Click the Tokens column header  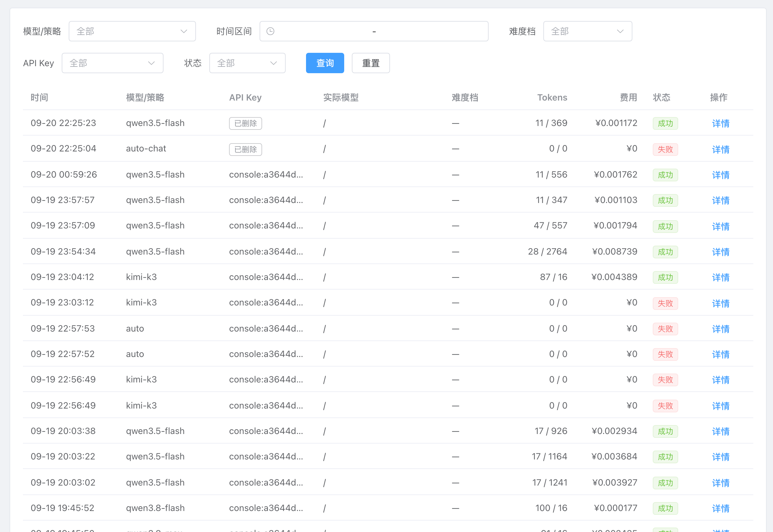(x=552, y=97)
